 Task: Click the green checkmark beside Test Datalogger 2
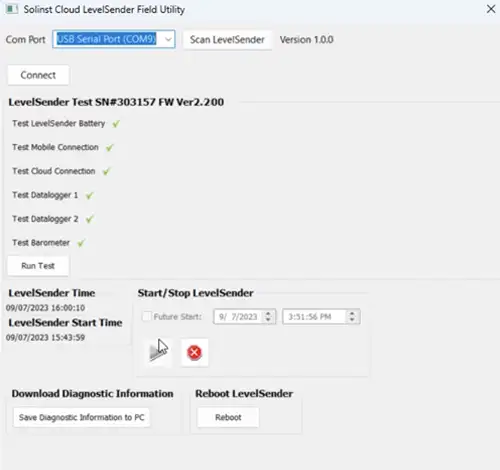[89, 219]
